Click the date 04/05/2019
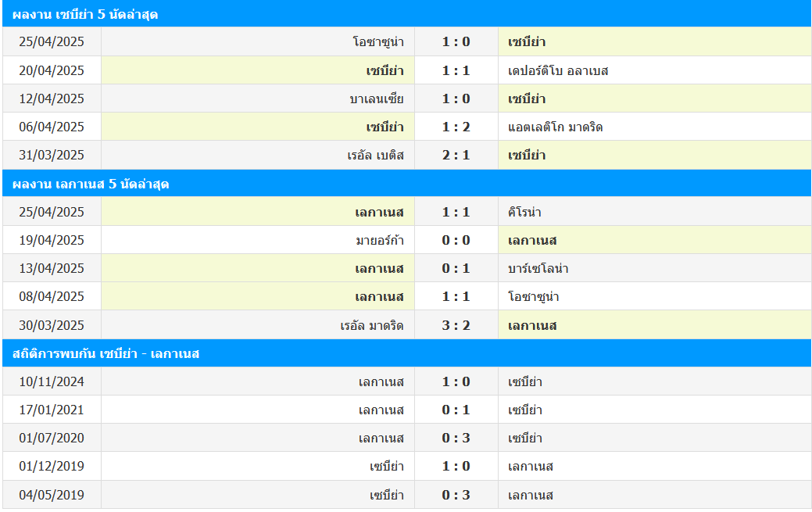This screenshot has height=512, width=812. point(52,495)
